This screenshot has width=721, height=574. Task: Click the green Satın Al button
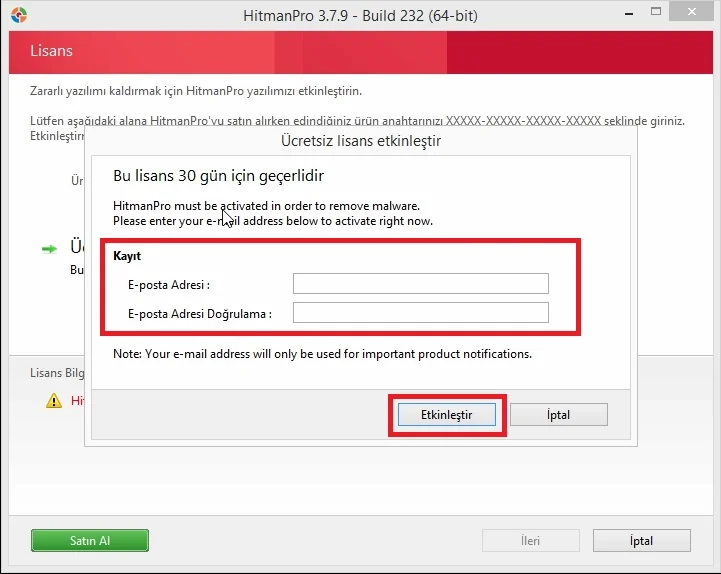point(90,541)
